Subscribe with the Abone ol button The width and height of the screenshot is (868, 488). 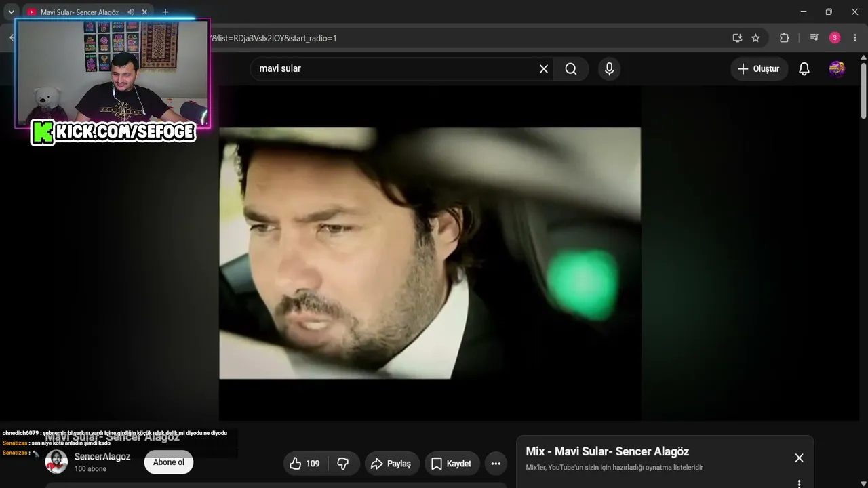point(169,462)
